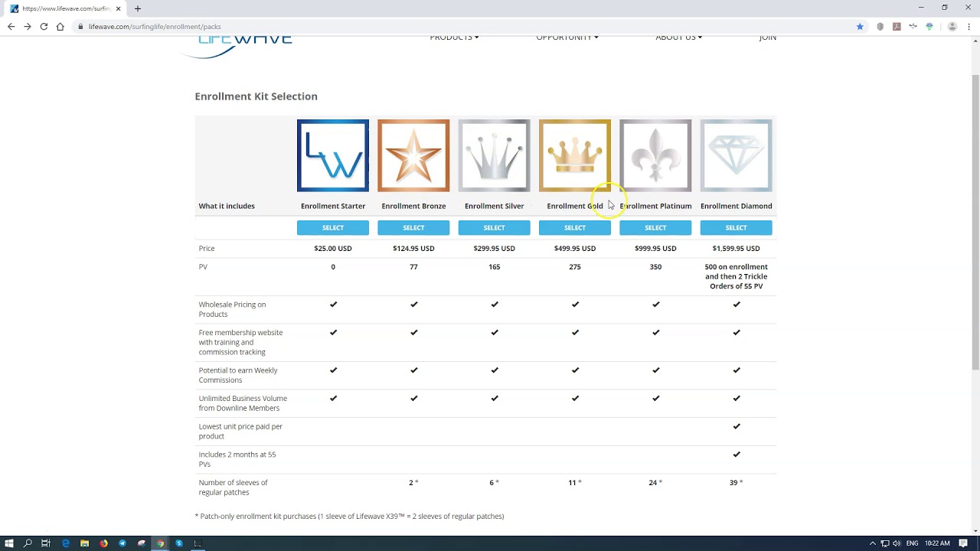Viewport: 980px width, 551px height.
Task: Expand the PRODUCTS menu
Action: [454, 37]
